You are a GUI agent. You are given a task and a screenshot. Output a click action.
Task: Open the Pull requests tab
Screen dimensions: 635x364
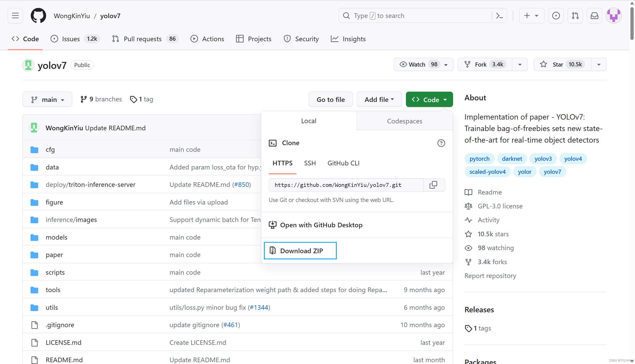click(142, 39)
